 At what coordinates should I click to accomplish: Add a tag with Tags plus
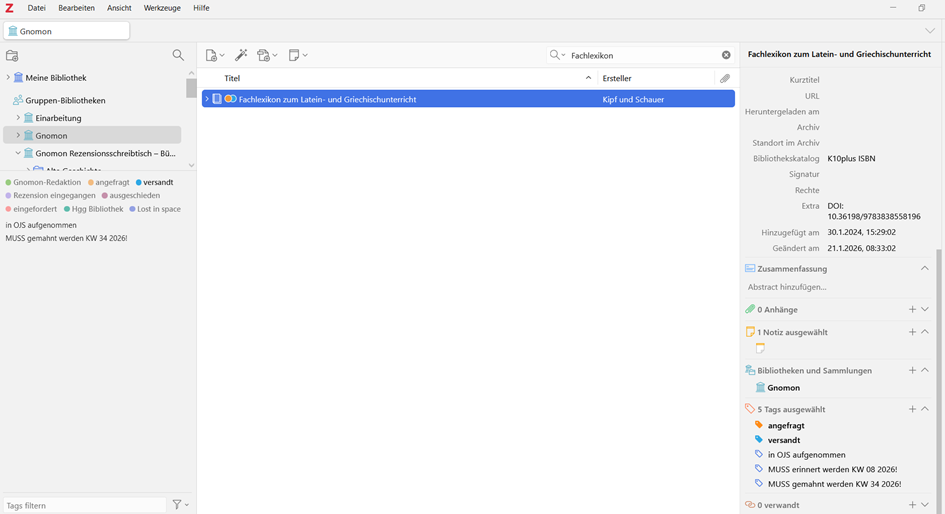(x=912, y=409)
